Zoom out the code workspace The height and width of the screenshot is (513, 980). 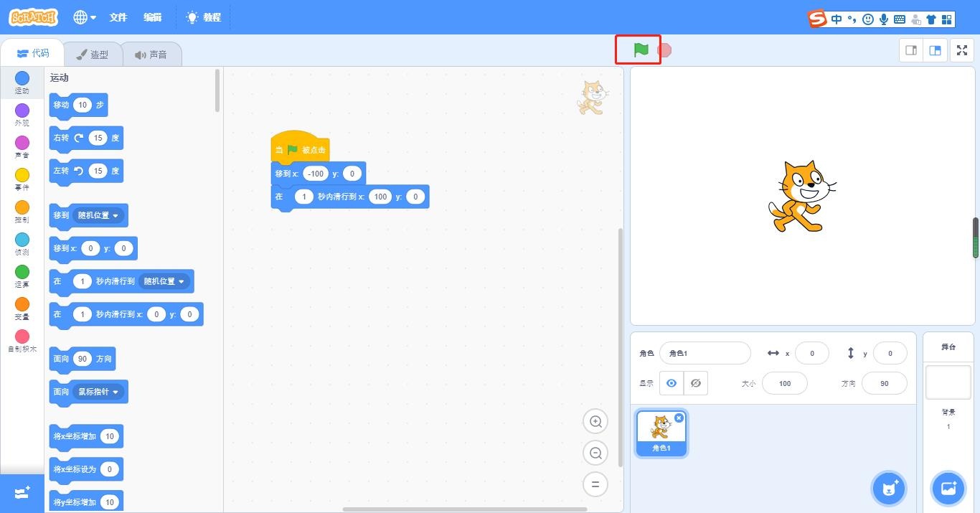click(x=595, y=453)
